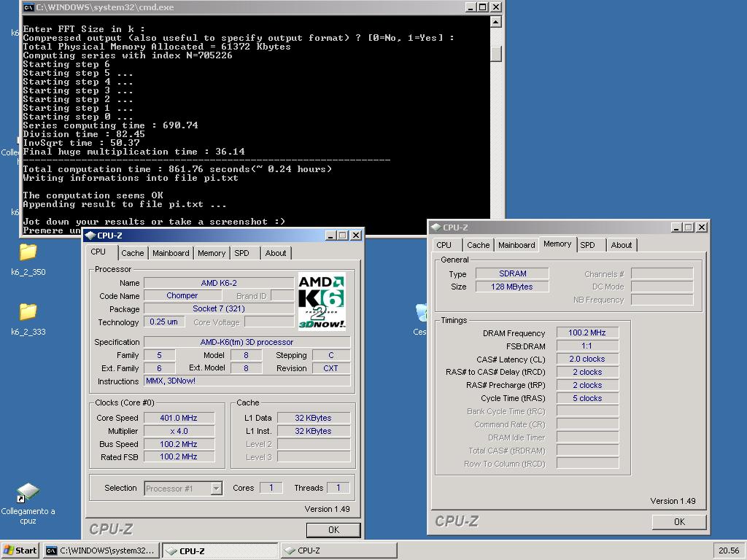The width and height of the screenshot is (747, 560).
Task: Click the Multiplier x 4.0 field
Action: 179,431
